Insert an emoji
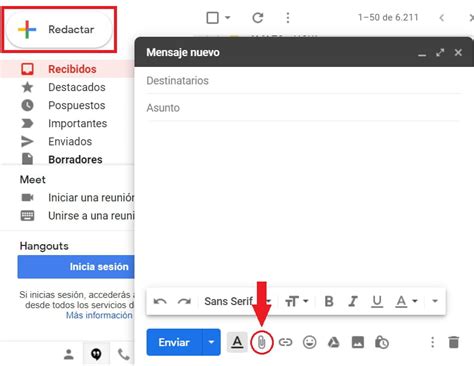 click(309, 342)
